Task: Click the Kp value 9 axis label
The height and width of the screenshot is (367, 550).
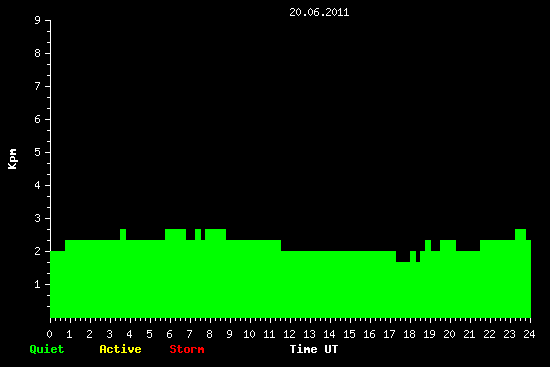Action: pyautogui.click(x=38, y=20)
